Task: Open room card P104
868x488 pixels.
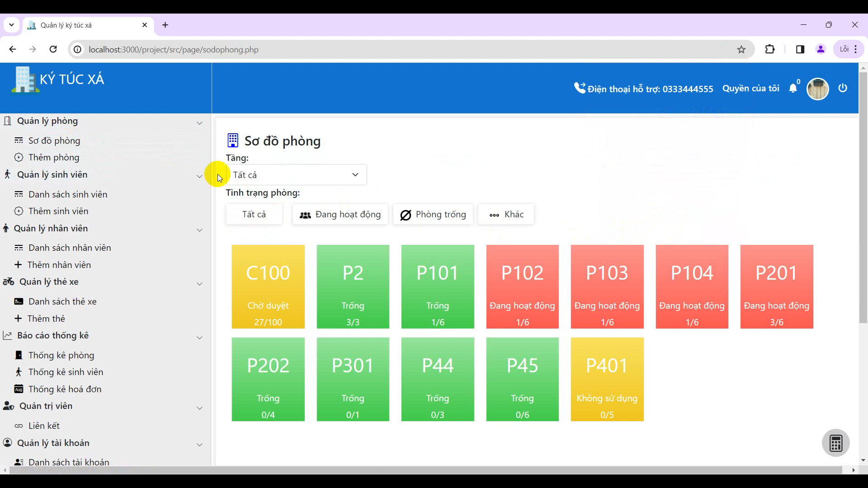Action: (x=692, y=286)
